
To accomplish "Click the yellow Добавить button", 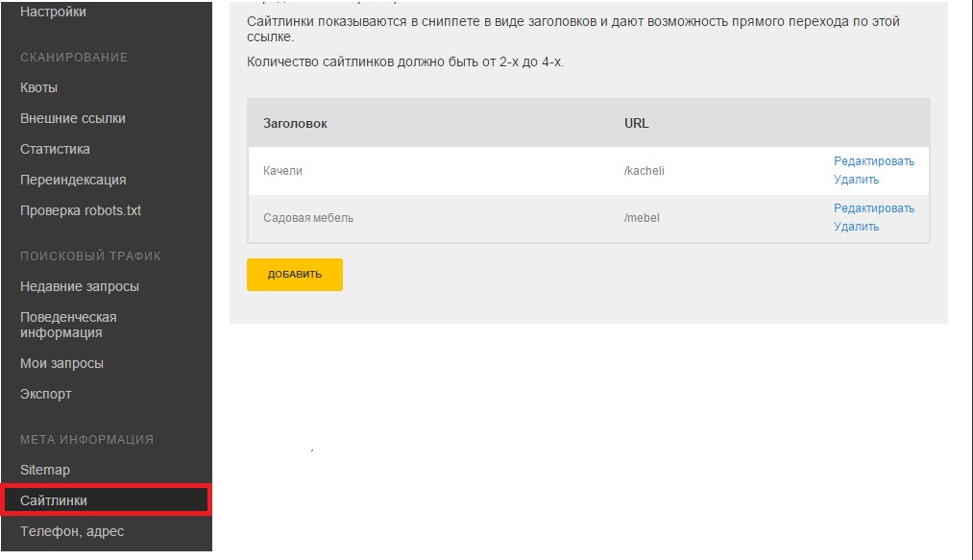I will (x=295, y=275).
